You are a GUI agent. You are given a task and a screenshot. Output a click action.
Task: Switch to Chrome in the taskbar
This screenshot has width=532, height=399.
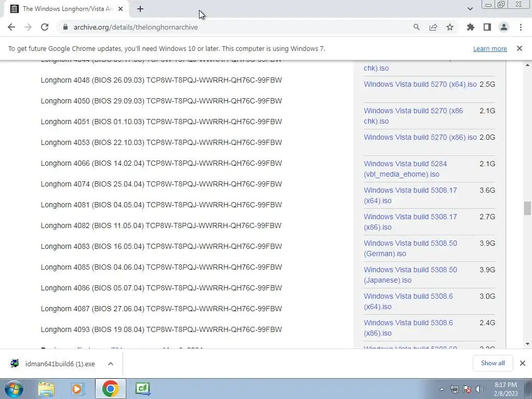110,389
